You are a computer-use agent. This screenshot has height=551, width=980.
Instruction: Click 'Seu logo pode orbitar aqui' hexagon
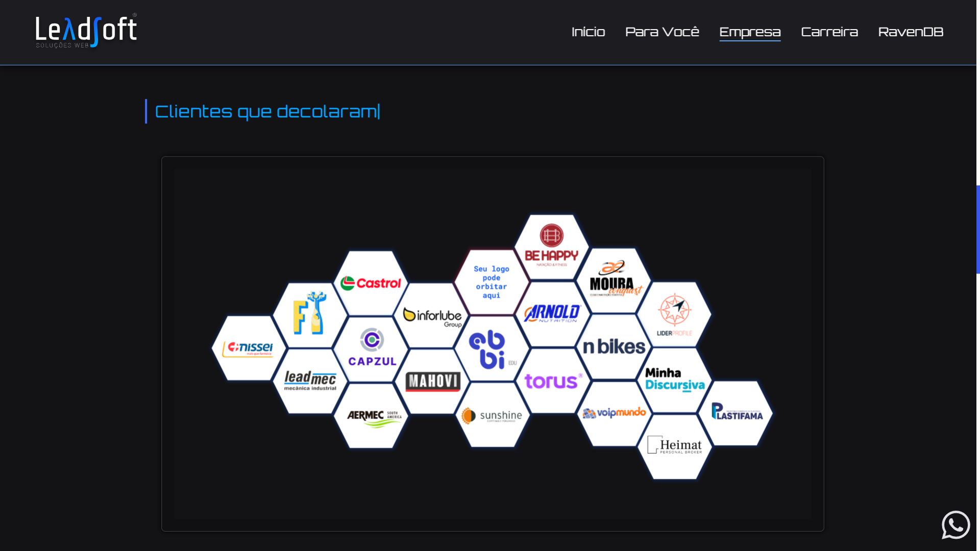click(492, 282)
